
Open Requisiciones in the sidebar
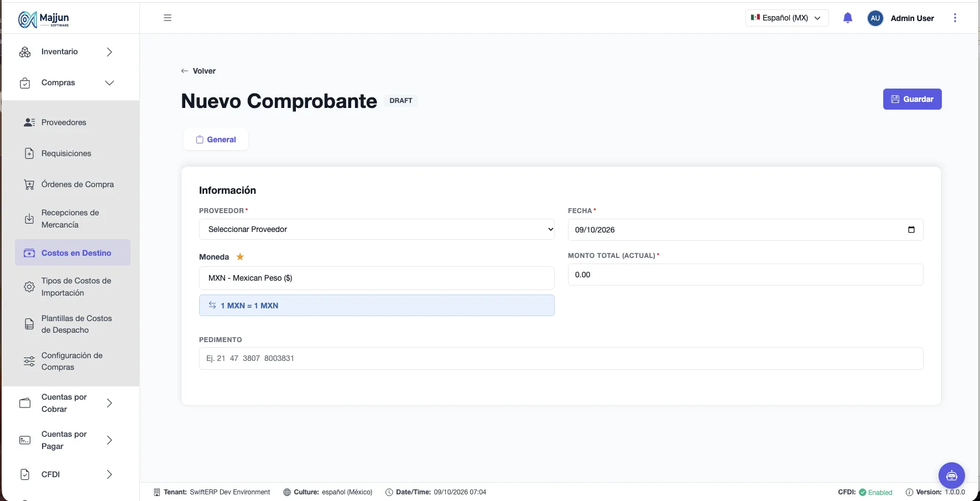66,153
